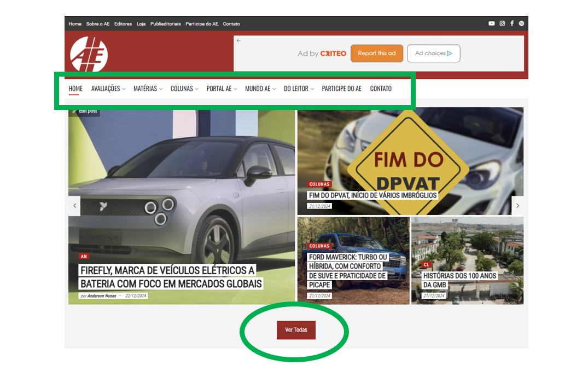588x365 pixels.
Task: Go to previous slide with left arrow
Action: pyautogui.click(x=74, y=206)
